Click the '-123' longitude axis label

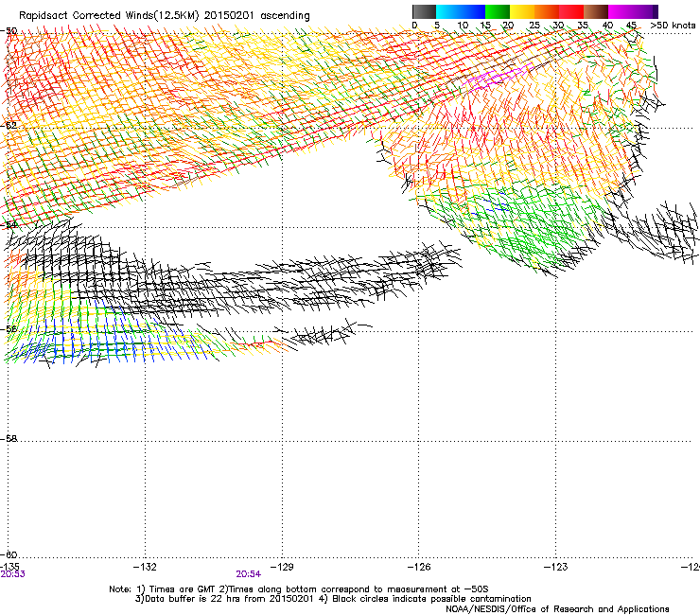click(556, 567)
